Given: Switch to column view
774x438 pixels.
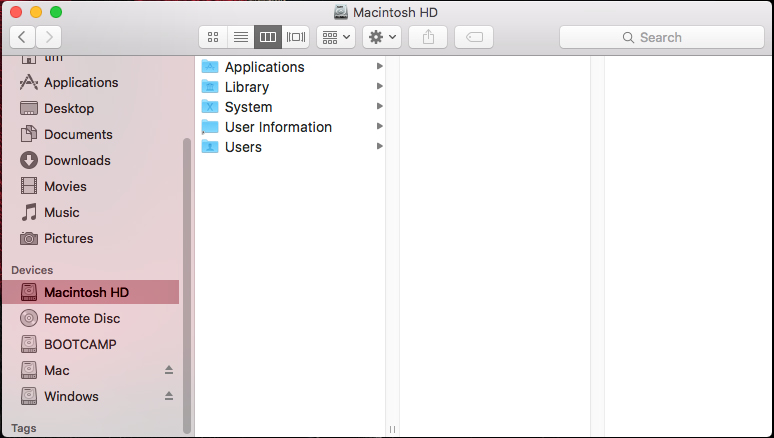Looking at the screenshot, I should pos(268,37).
